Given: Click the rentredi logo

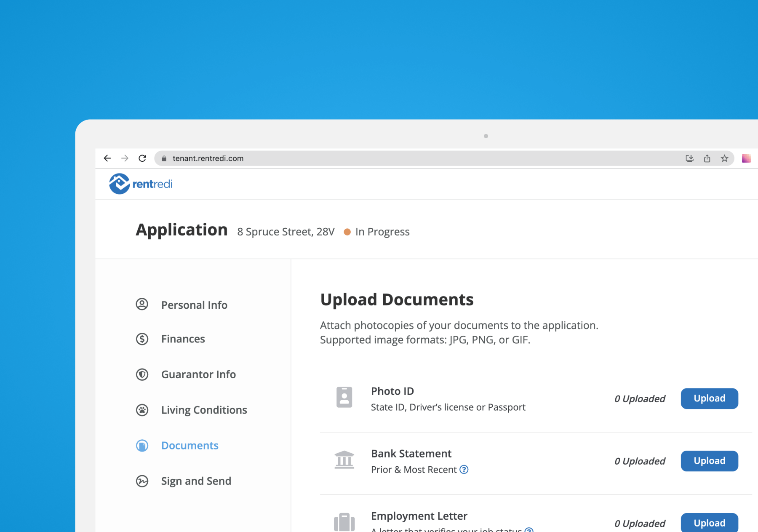Looking at the screenshot, I should (x=140, y=184).
